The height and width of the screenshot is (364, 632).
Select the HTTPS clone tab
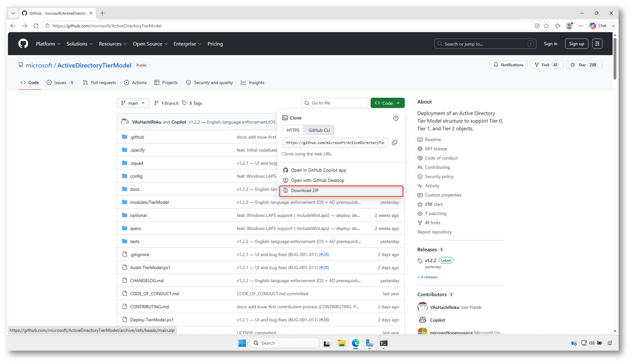(x=293, y=130)
